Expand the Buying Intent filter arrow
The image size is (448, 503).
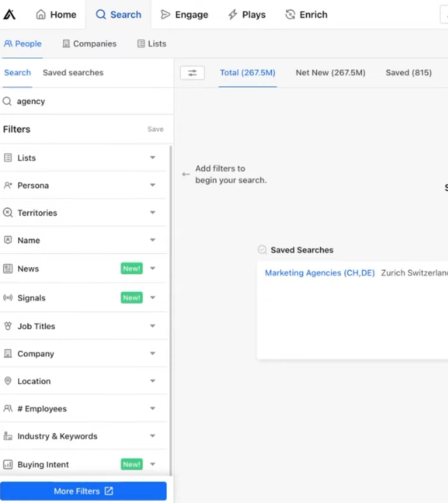pyautogui.click(x=153, y=464)
